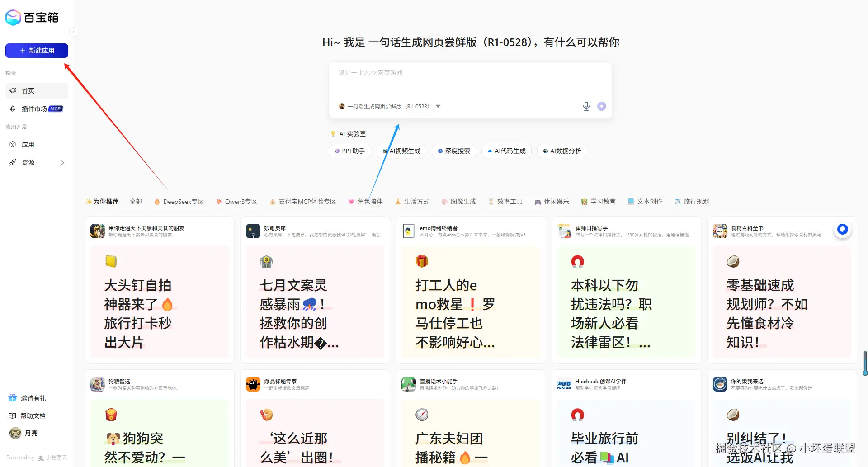
Task: Open the 直播话术小能手 app avatar
Action: [x=409, y=384]
